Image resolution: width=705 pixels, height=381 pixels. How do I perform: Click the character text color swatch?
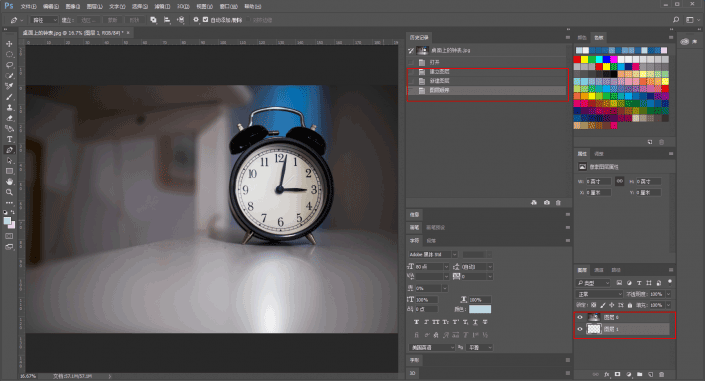point(480,309)
